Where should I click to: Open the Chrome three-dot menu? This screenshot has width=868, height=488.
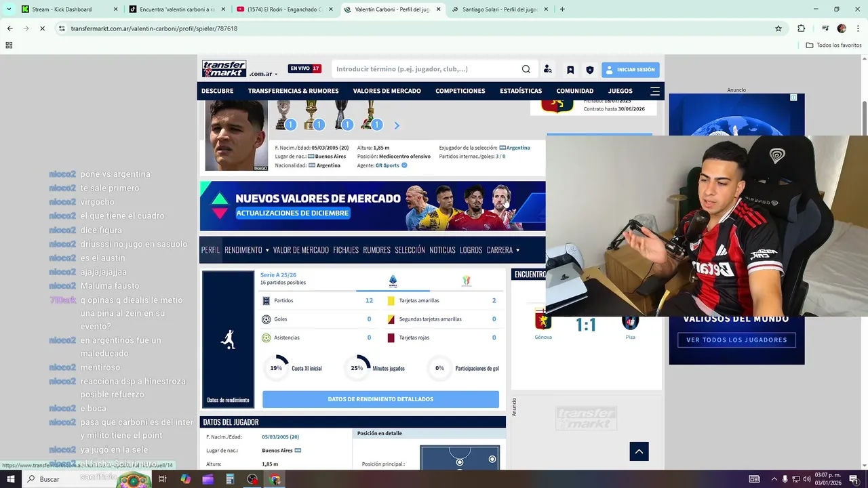[857, 28]
